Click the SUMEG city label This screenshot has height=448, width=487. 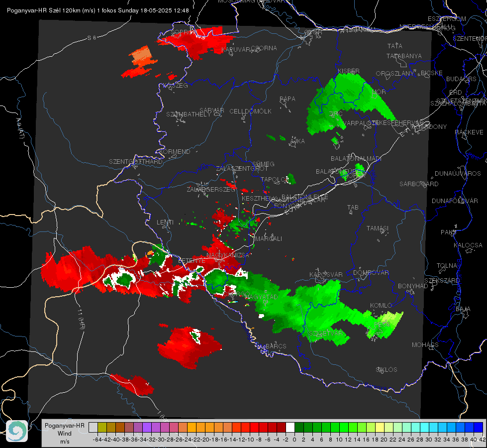click(x=263, y=164)
